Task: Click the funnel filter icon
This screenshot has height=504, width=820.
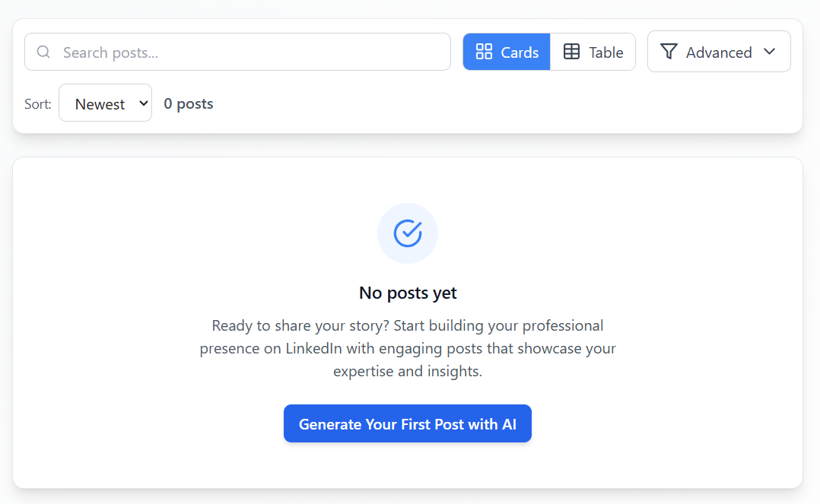Action: pos(669,52)
